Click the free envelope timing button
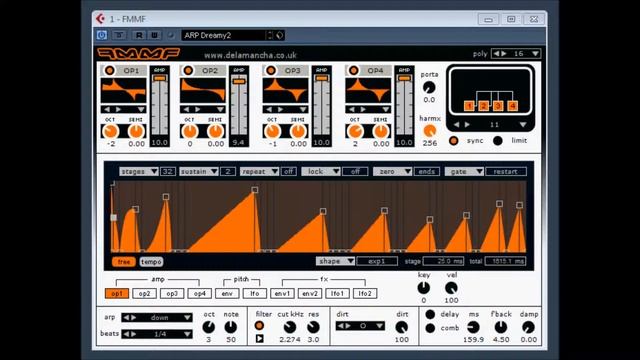640x360 pixels. 124,262
